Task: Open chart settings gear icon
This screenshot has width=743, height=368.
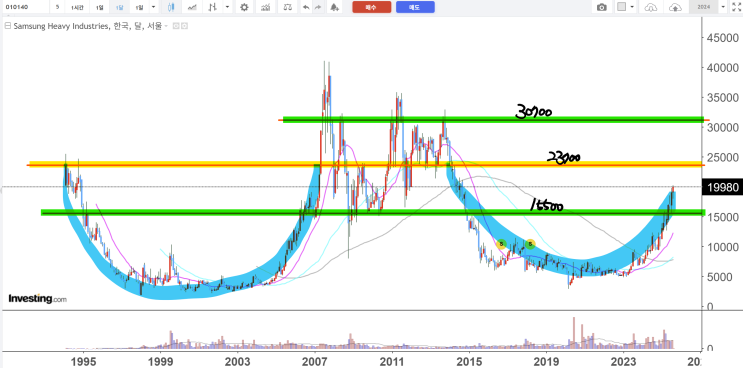Action: coord(244,7)
